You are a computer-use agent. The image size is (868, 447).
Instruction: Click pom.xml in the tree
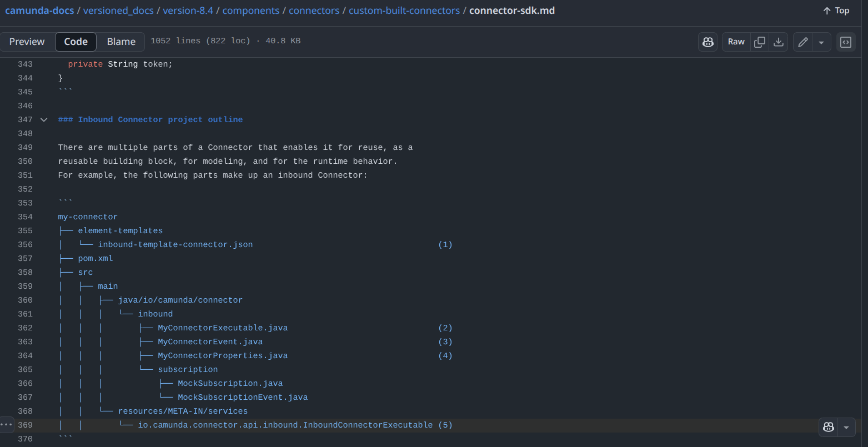pos(96,259)
